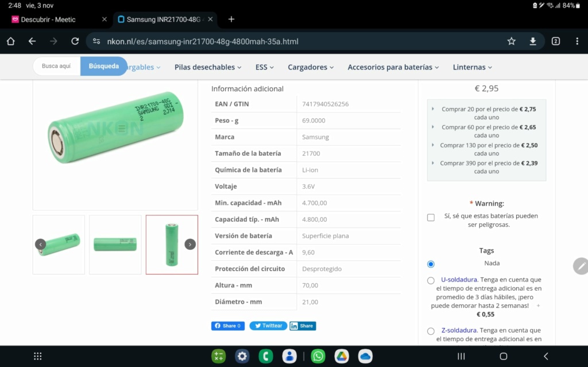This screenshot has width=588, height=367.
Task: Tap the address bar URL nkon.nl
Action: point(203,41)
